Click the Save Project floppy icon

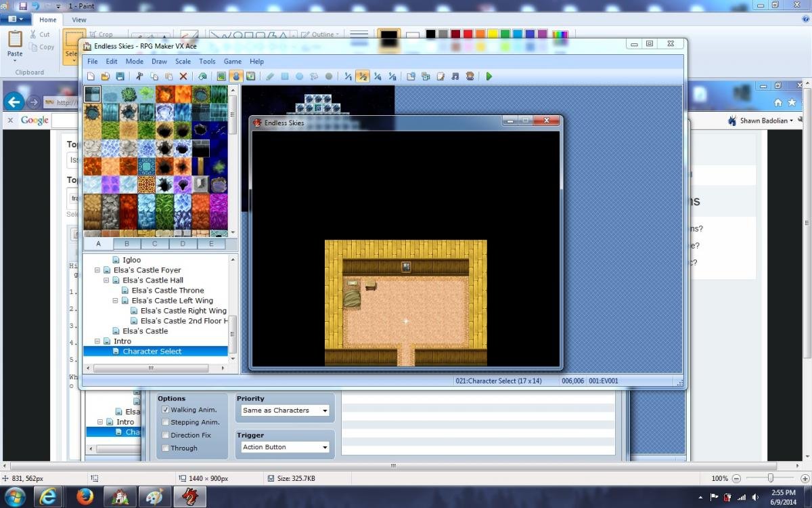pos(120,77)
